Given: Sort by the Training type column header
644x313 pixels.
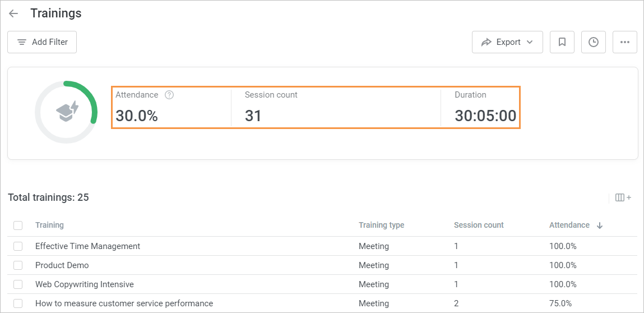Looking at the screenshot, I should (x=381, y=225).
